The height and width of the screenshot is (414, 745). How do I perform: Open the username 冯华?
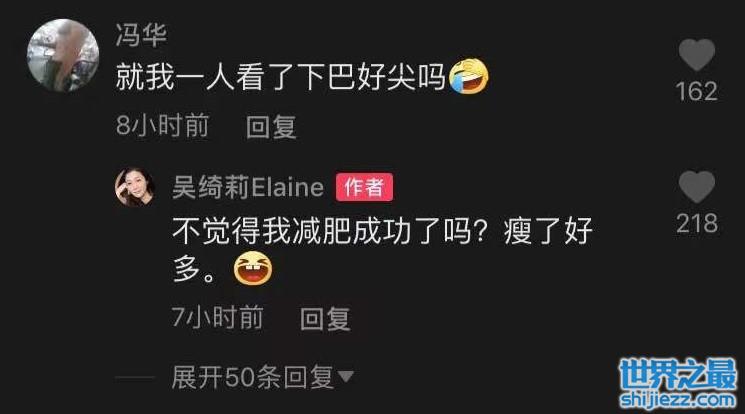[x=141, y=35]
